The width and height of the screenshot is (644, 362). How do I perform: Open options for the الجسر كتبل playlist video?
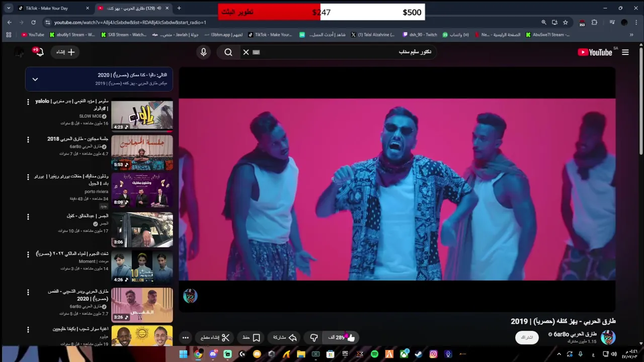tap(28, 217)
